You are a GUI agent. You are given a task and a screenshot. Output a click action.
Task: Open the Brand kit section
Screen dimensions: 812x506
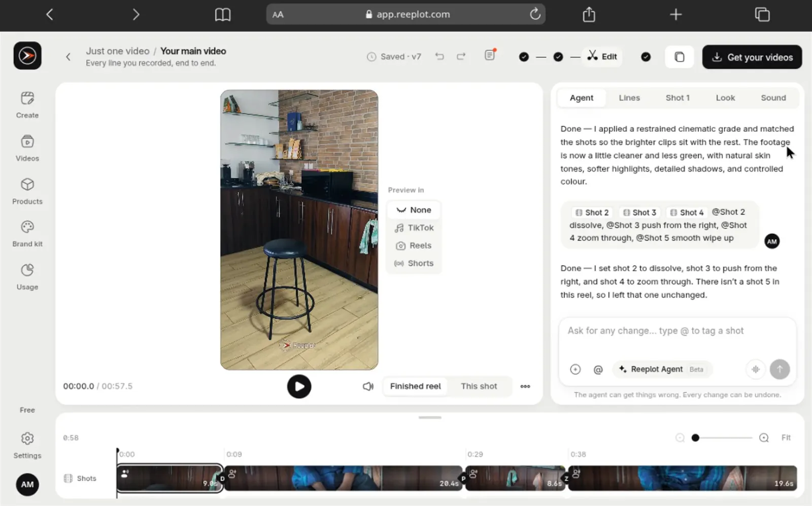click(27, 234)
